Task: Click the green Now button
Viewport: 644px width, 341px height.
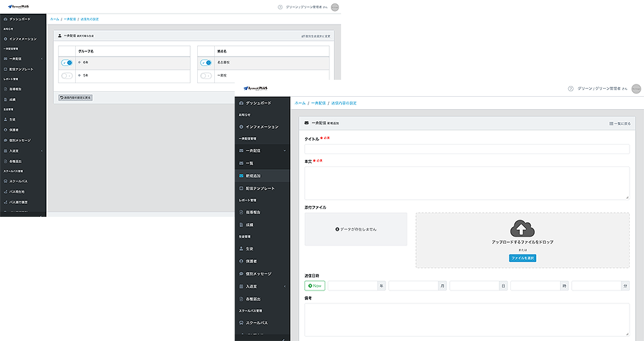Action: [x=314, y=286]
